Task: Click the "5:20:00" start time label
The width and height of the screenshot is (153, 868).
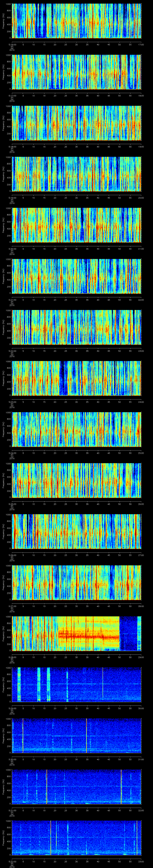Action: (x=12, y=249)
